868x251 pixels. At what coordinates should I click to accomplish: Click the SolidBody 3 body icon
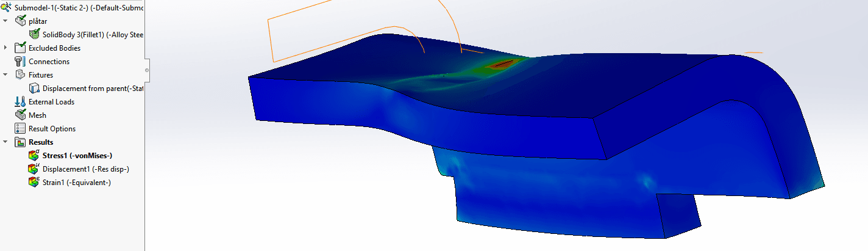pos(34,35)
